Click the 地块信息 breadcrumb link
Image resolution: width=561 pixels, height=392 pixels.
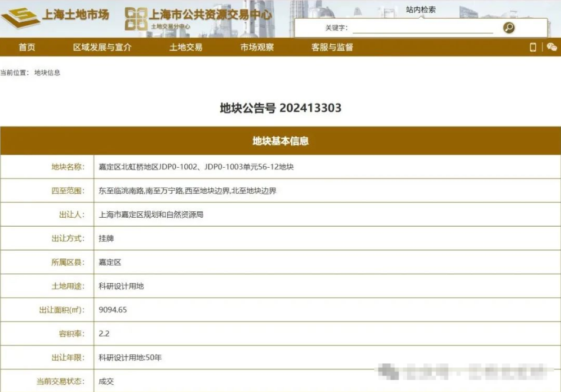[47, 72]
